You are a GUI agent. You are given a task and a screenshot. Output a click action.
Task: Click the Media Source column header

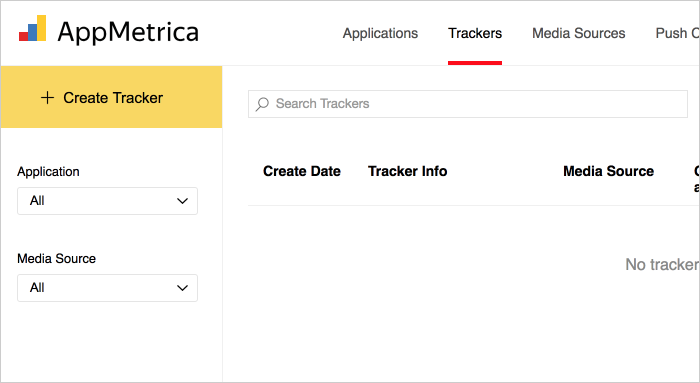pyautogui.click(x=608, y=171)
